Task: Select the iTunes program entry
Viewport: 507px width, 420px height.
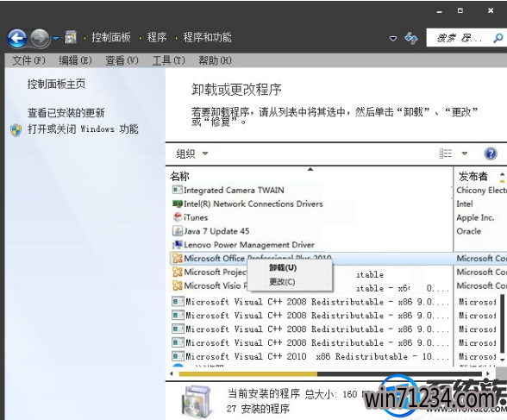Action: (x=196, y=217)
